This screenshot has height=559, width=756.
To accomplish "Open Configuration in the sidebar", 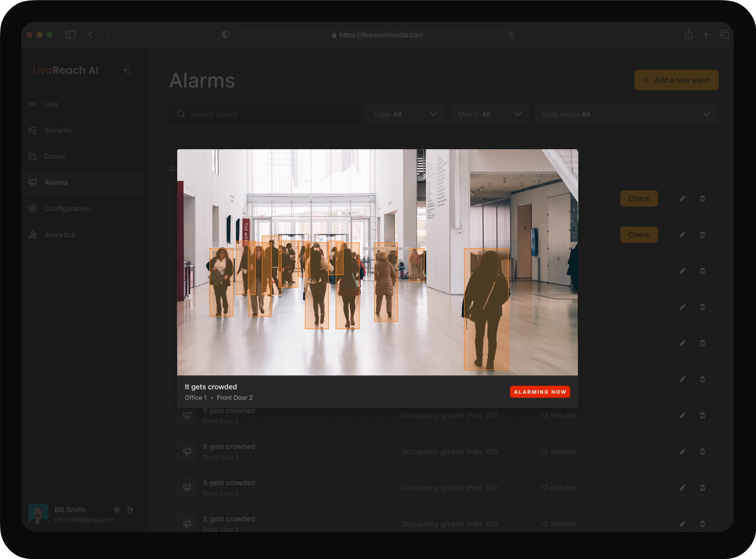I will point(83,209).
